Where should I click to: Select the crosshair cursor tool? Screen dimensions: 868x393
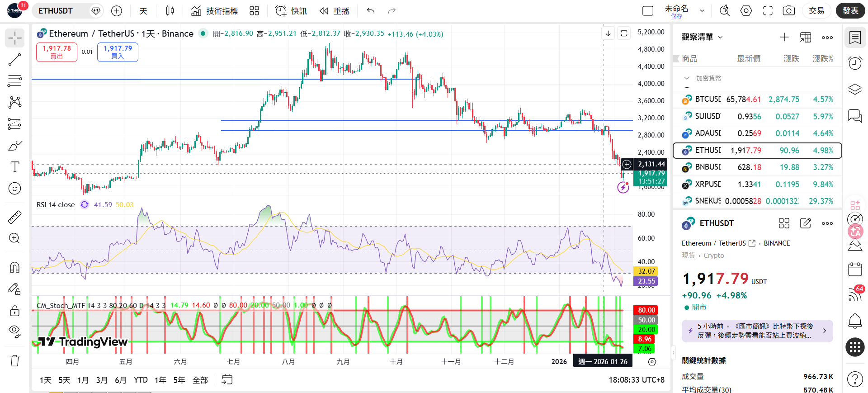(x=15, y=38)
